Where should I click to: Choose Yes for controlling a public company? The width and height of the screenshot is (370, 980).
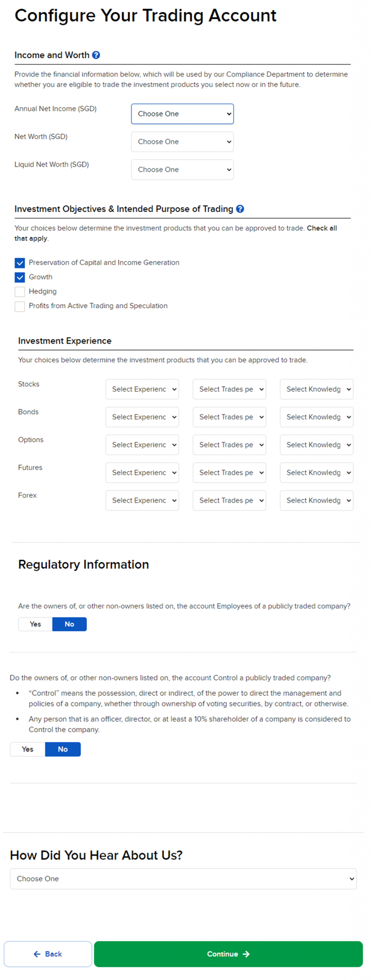28,749
